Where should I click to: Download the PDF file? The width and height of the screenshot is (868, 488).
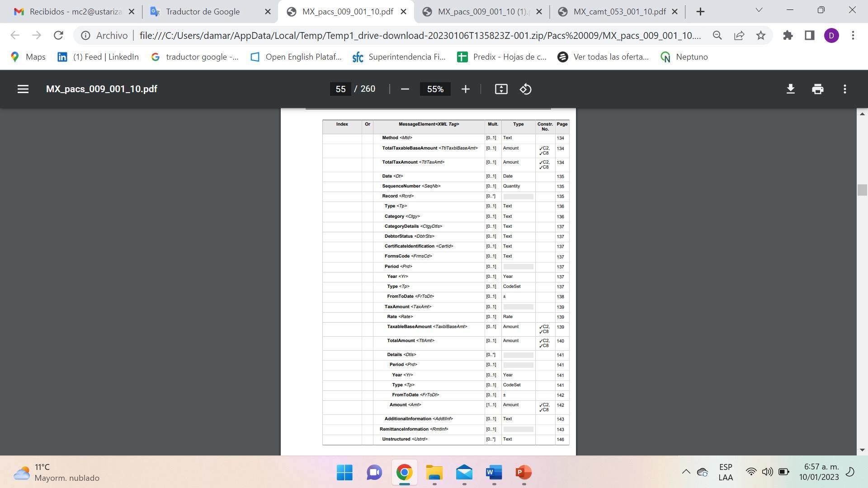click(790, 89)
